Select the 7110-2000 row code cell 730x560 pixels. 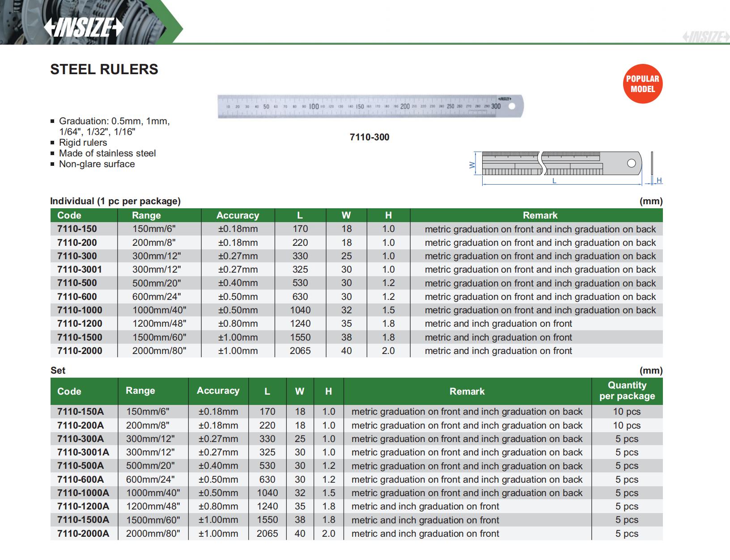tap(80, 351)
